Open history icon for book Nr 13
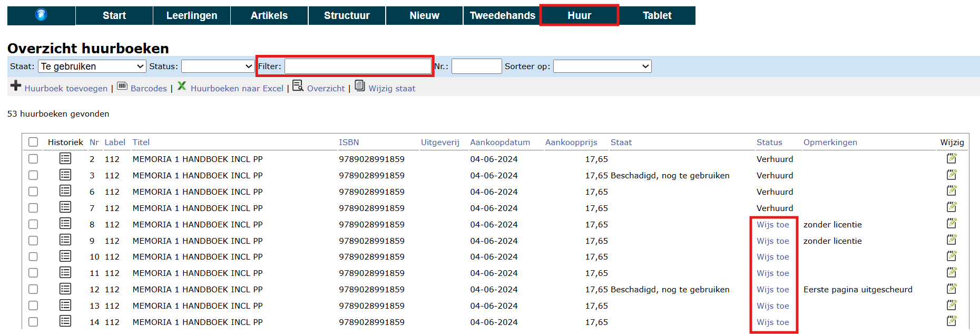980x334 pixels. [x=65, y=306]
